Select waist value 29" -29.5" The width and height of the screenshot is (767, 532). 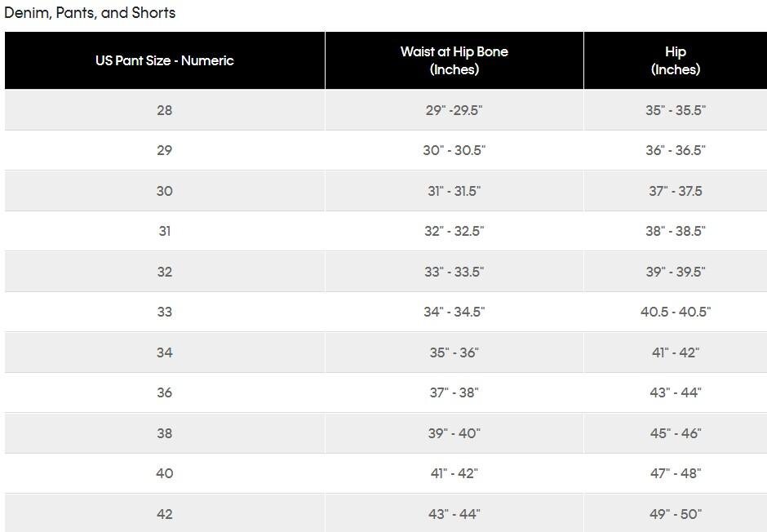click(x=454, y=110)
